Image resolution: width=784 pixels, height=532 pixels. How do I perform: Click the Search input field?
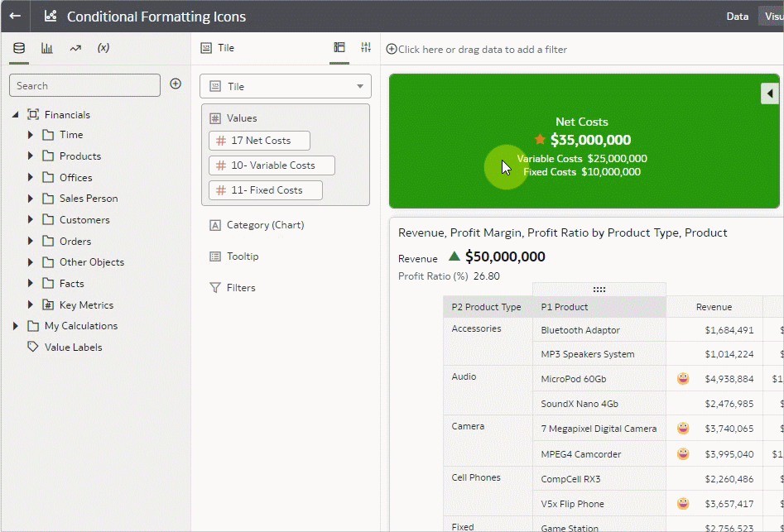click(x=85, y=85)
